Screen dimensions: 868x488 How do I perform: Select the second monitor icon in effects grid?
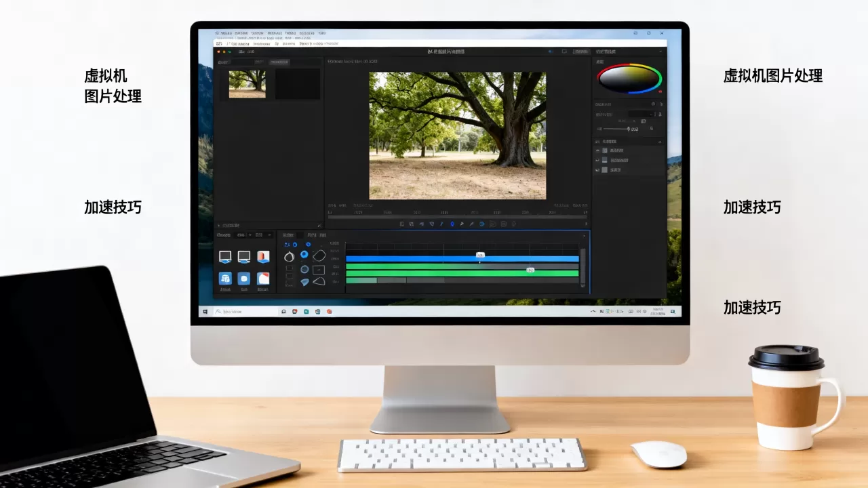pyautogui.click(x=244, y=257)
